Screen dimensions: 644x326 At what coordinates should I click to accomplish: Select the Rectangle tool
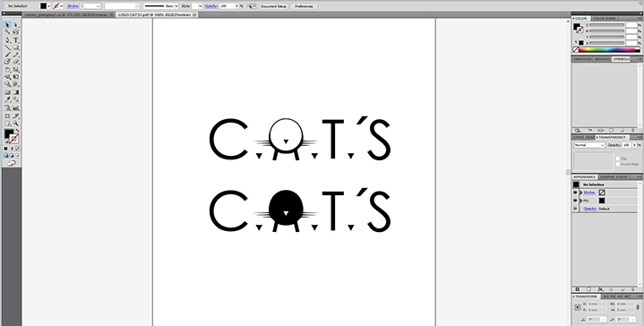(16, 47)
